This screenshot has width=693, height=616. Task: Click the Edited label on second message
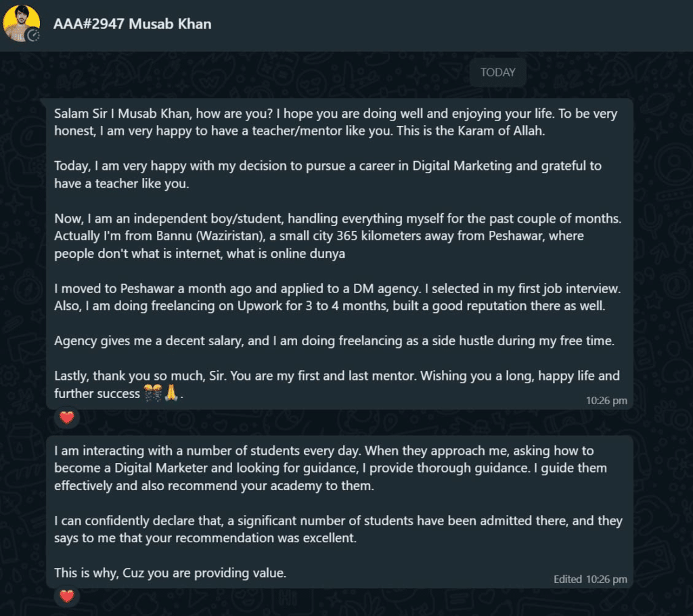pos(568,579)
